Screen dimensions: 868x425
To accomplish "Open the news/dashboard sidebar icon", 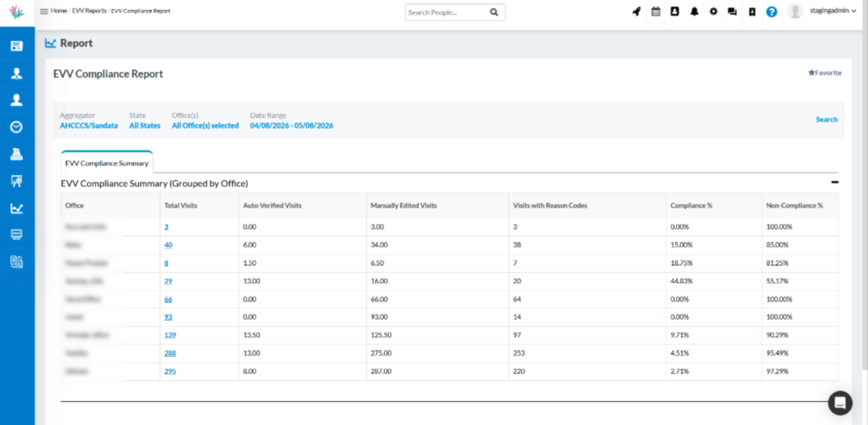I will coord(17,46).
